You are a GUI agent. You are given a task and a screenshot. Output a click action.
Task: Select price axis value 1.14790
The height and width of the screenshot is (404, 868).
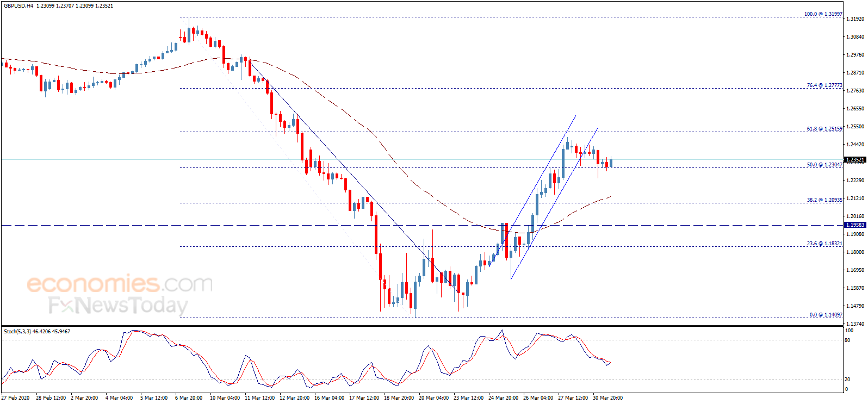point(855,306)
